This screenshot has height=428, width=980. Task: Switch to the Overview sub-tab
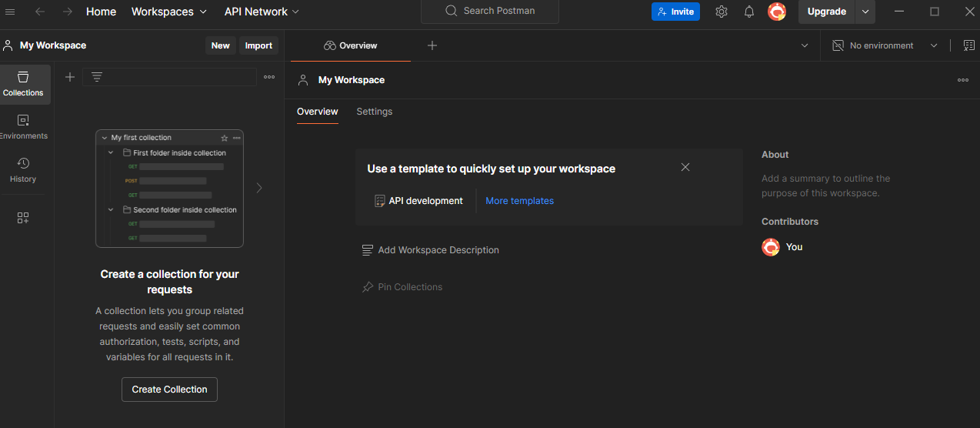click(x=318, y=112)
